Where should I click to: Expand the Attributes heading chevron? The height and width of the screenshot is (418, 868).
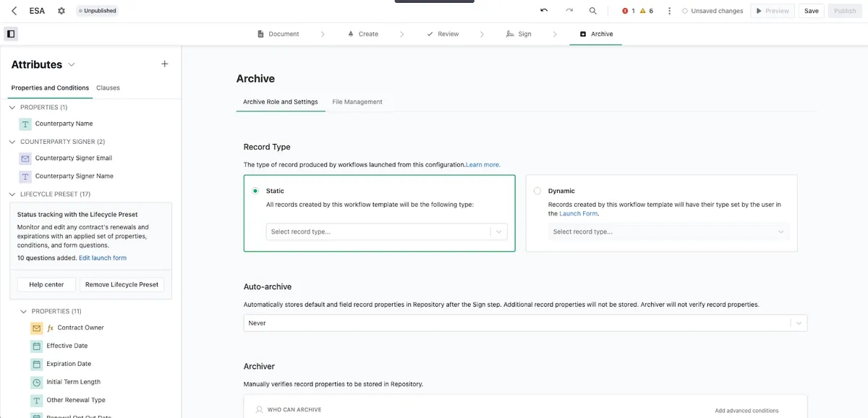72,65
